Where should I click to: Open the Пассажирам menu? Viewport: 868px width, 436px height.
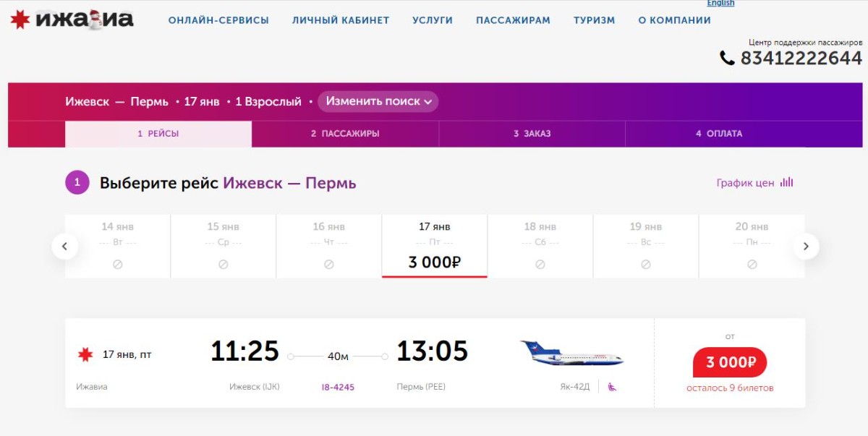click(513, 20)
